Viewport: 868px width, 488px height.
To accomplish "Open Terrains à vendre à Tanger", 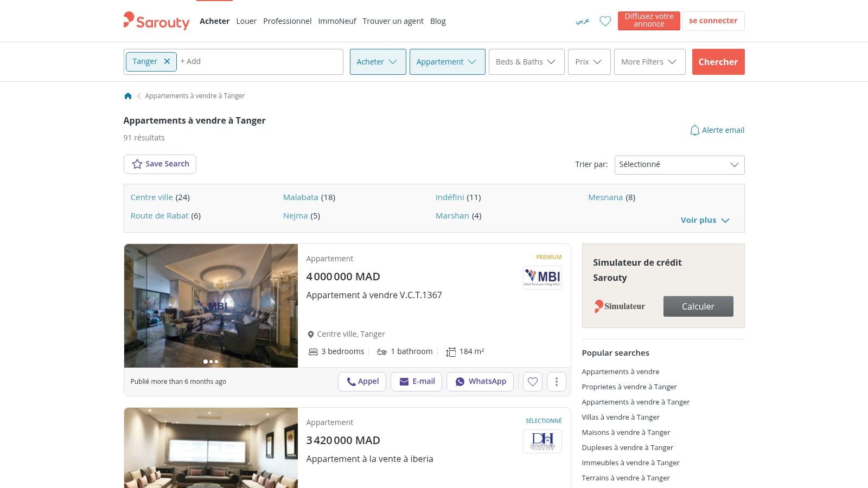I will (x=626, y=478).
